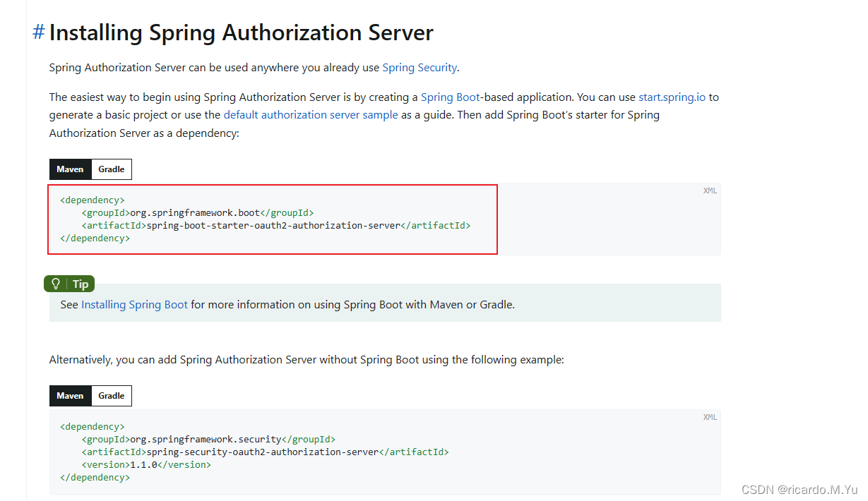Open the Spring Boot link
Image resolution: width=868 pixels, height=501 pixels.
click(451, 97)
